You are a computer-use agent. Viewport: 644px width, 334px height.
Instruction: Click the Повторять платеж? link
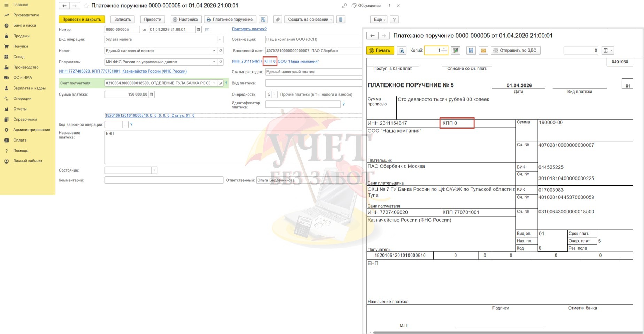(249, 29)
